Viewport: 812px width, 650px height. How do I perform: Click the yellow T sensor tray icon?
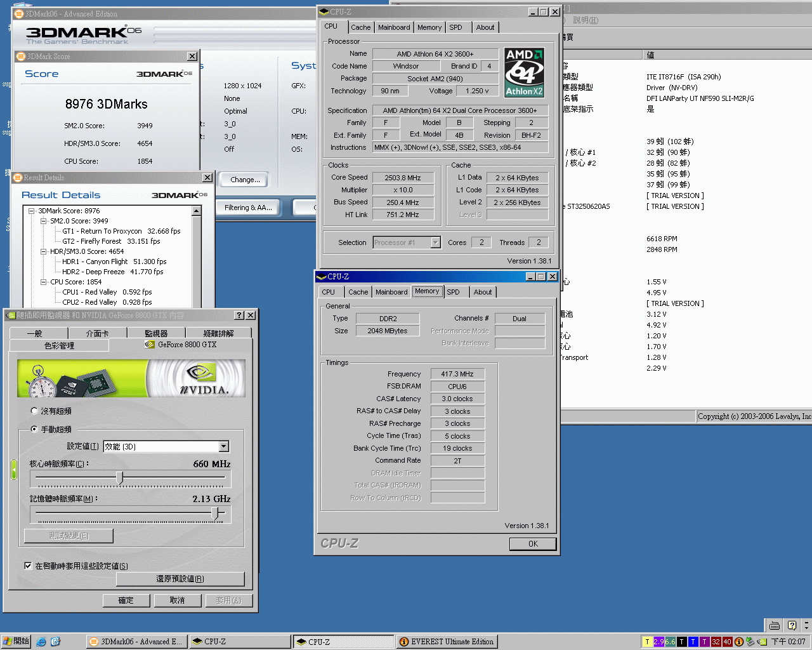coord(647,642)
